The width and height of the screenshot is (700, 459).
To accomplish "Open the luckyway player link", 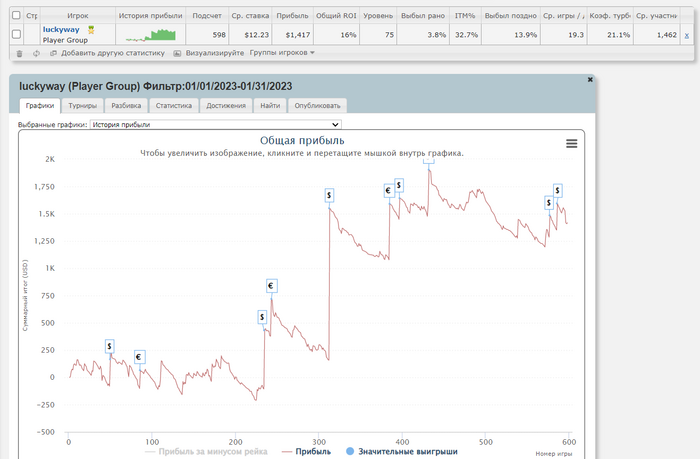I will 61,29.
